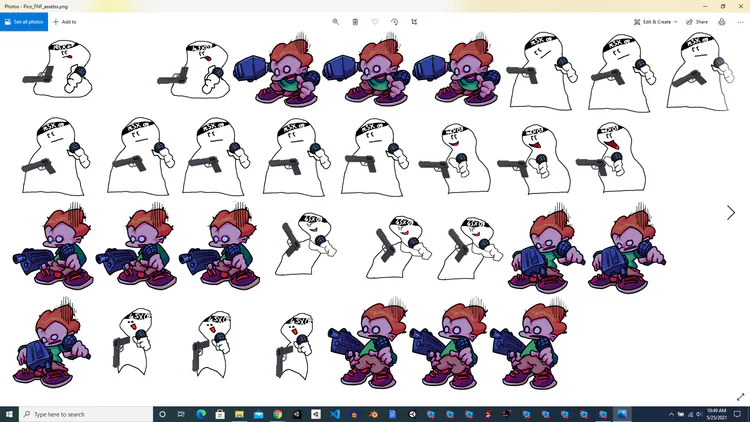The height and width of the screenshot is (422, 750).
Task: Open the notification Action Center
Action: (x=737, y=414)
